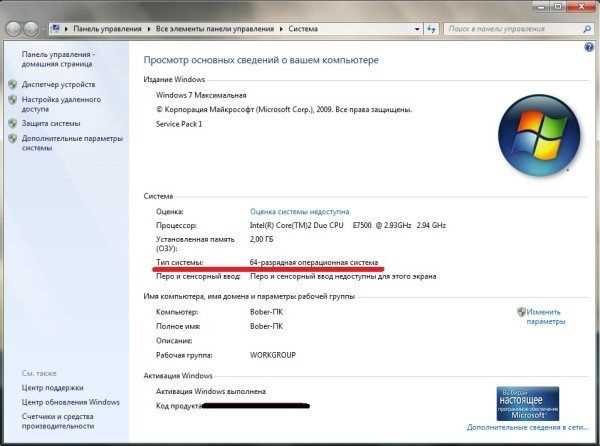Click the genuine Microsoft software badge
Screen dimensions: 600x446
(528, 404)
